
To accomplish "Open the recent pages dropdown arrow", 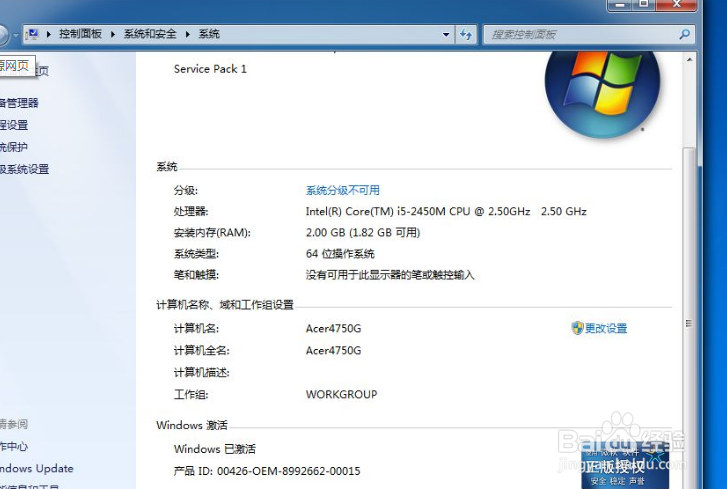I will coord(16,35).
